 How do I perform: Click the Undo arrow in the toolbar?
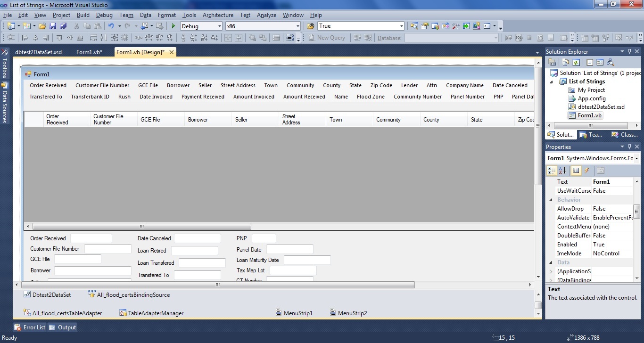(x=111, y=26)
